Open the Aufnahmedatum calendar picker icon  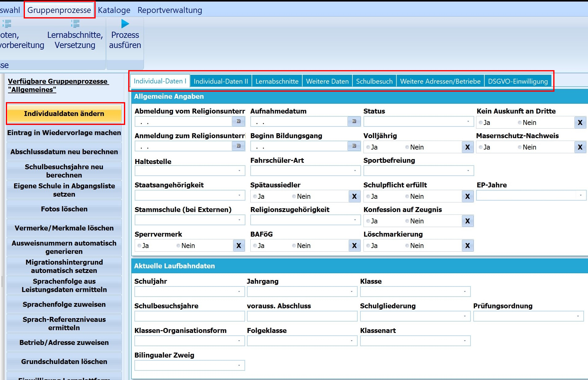(x=354, y=122)
